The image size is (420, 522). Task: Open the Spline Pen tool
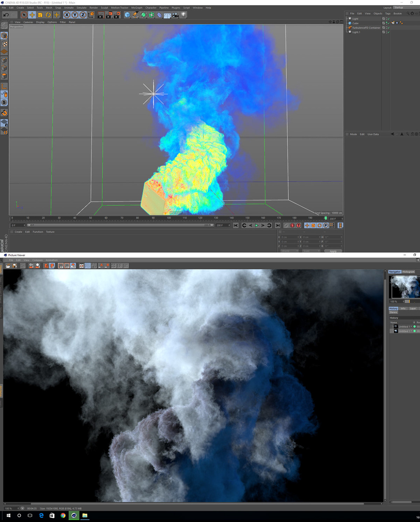[x=135, y=15]
